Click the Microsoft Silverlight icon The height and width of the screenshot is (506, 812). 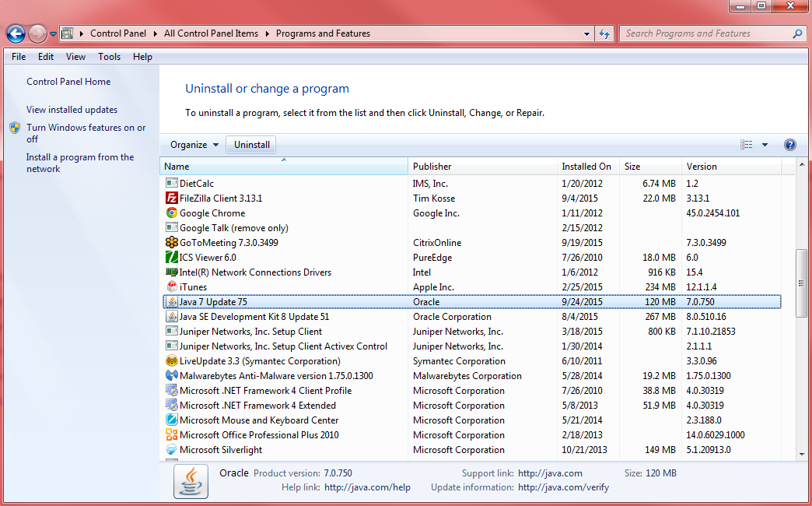pyautogui.click(x=171, y=449)
